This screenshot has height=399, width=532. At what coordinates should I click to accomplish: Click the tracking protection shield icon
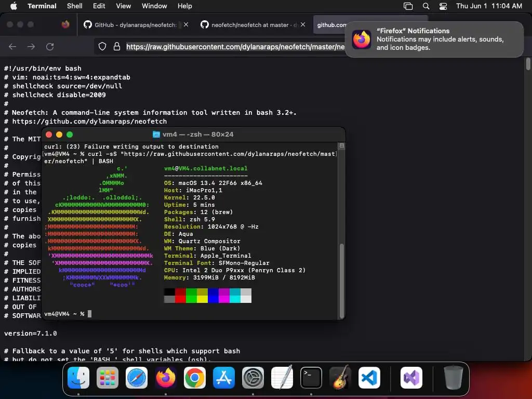tap(102, 46)
